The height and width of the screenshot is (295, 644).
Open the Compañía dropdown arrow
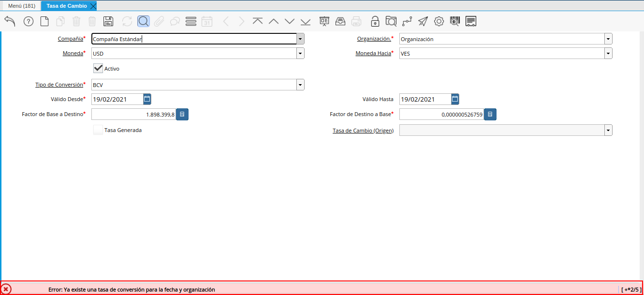[x=300, y=39]
